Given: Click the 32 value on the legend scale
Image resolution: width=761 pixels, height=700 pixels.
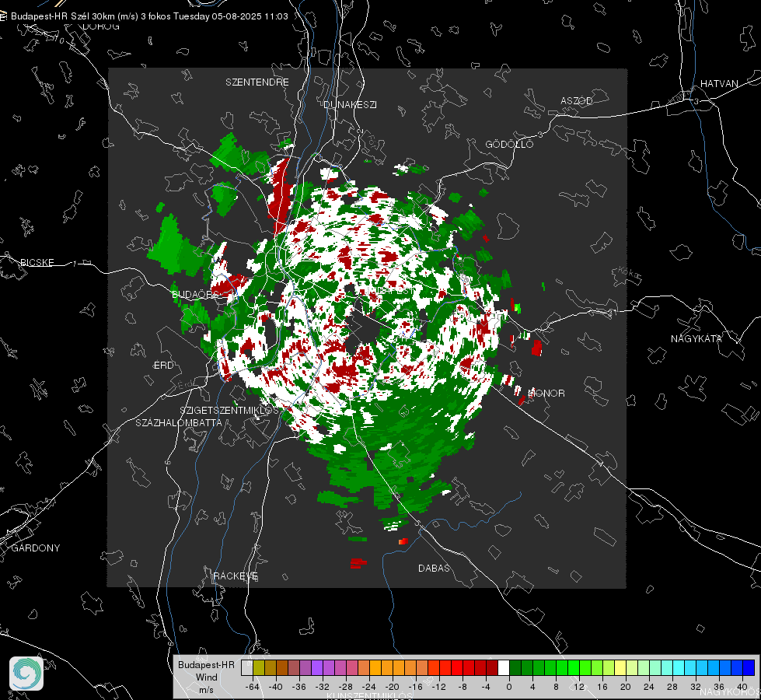Looking at the screenshot, I should (696, 687).
